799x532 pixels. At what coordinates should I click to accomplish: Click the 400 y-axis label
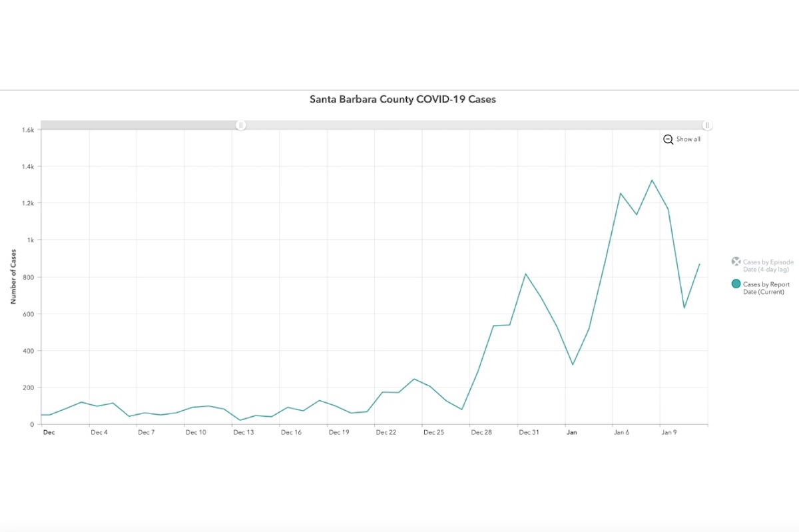(29, 351)
